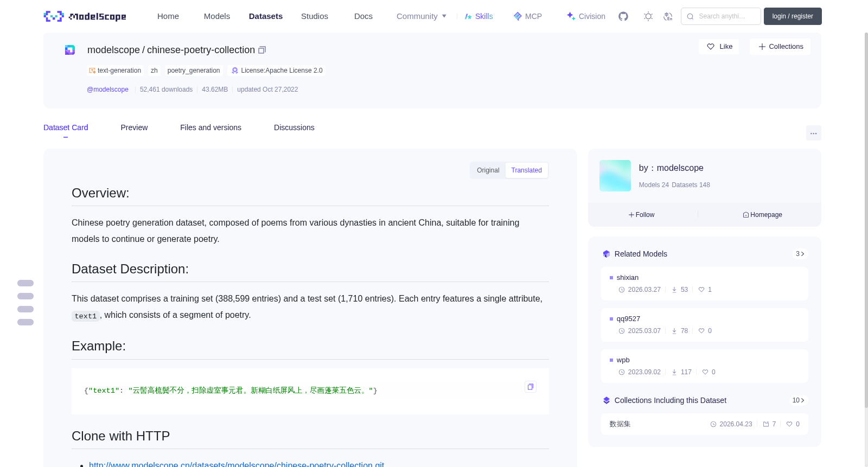Open the Docs menu item
Viewport: 868px width, 467px height.
(363, 16)
